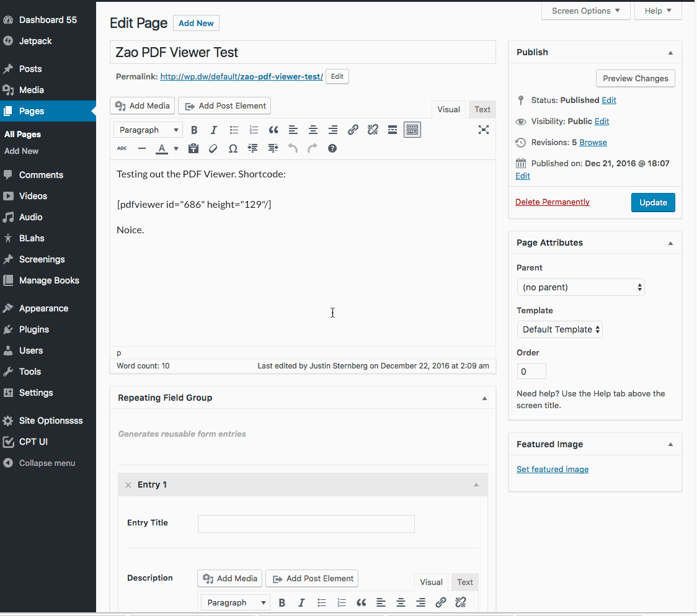Viewport: 697px width, 616px height.
Task: Open Template dropdown
Action: (x=559, y=329)
